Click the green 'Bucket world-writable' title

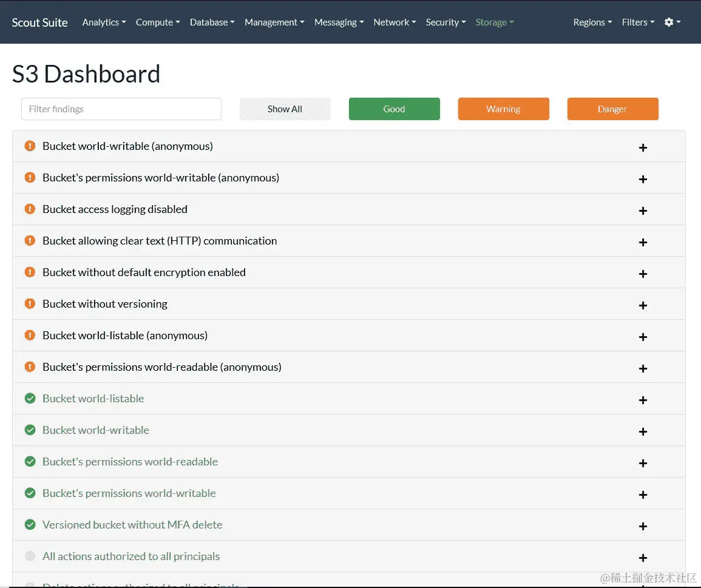pyautogui.click(x=96, y=430)
